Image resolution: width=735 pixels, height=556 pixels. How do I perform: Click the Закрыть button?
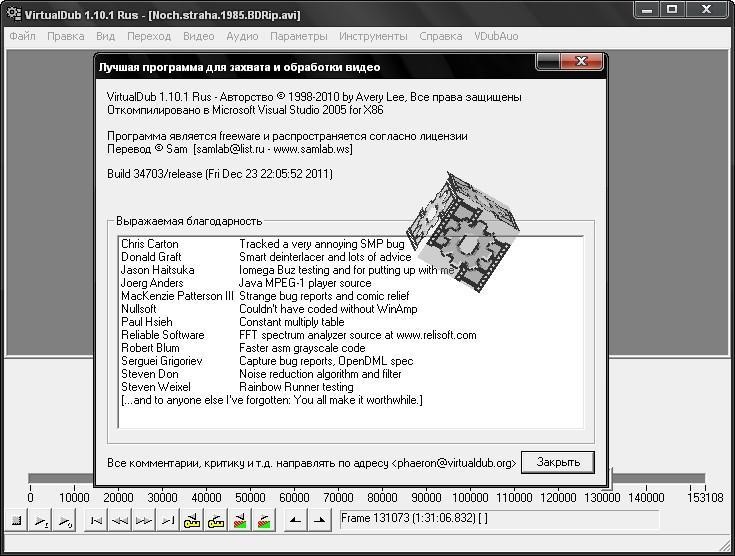coord(558,462)
